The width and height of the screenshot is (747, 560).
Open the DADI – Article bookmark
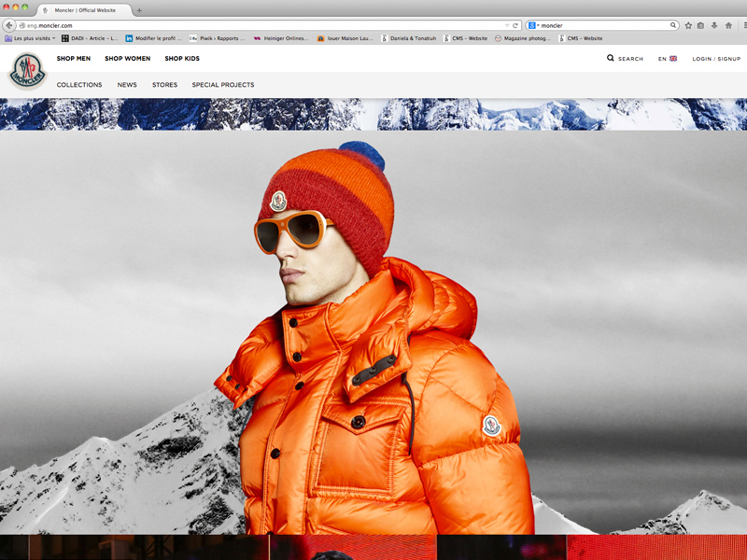pos(90,38)
